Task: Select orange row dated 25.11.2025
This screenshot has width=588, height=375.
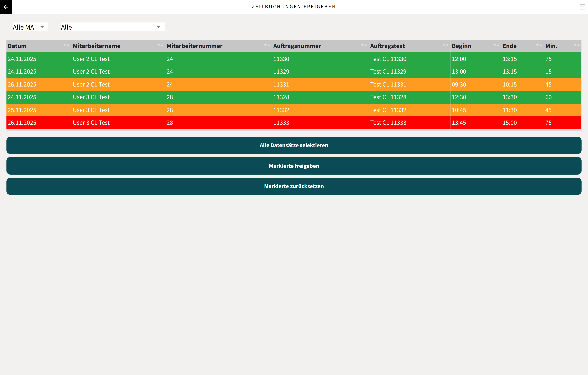Action: point(22,110)
